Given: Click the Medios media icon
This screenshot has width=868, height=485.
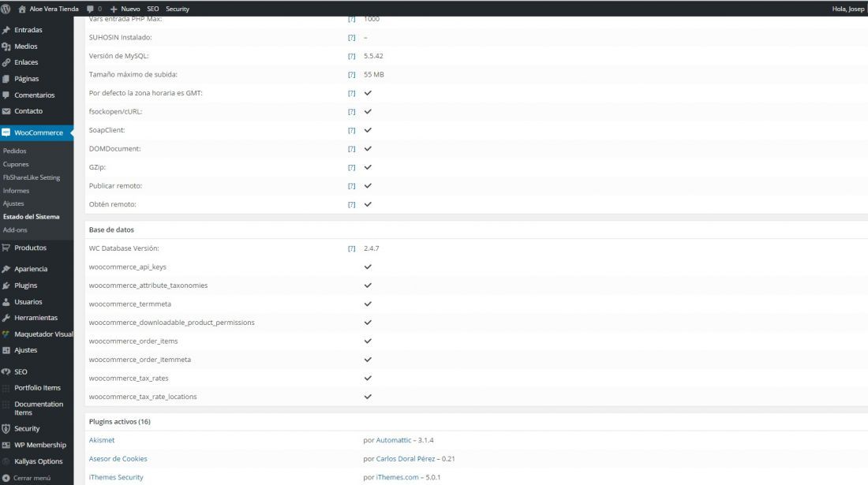Looking at the screenshot, I should pos(6,47).
